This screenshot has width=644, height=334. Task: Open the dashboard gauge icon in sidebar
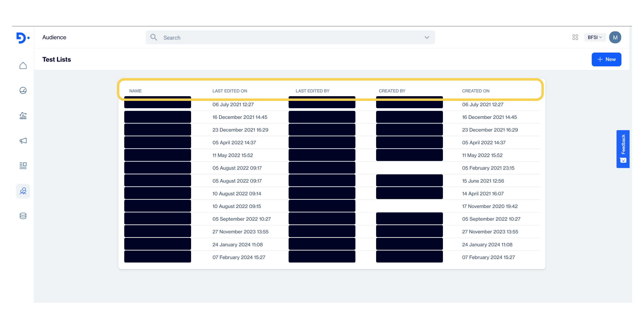[x=23, y=90]
